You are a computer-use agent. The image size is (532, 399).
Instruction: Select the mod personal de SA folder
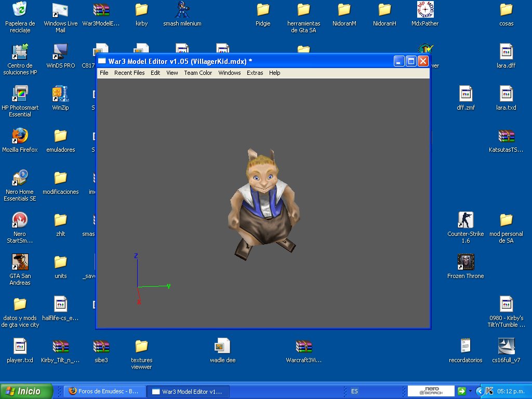pyautogui.click(x=506, y=228)
